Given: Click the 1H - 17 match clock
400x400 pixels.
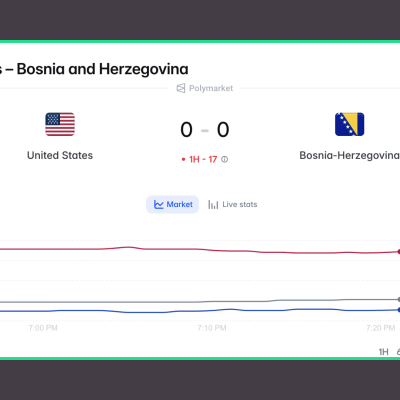Looking at the screenshot, I should pyautogui.click(x=203, y=160).
